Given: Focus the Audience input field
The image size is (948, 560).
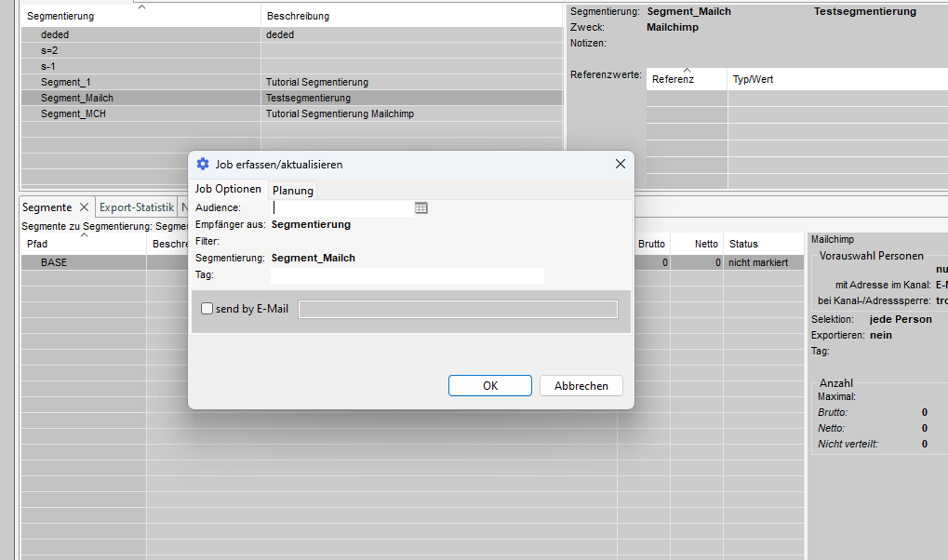Looking at the screenshot, I should (x=340, y=208).
